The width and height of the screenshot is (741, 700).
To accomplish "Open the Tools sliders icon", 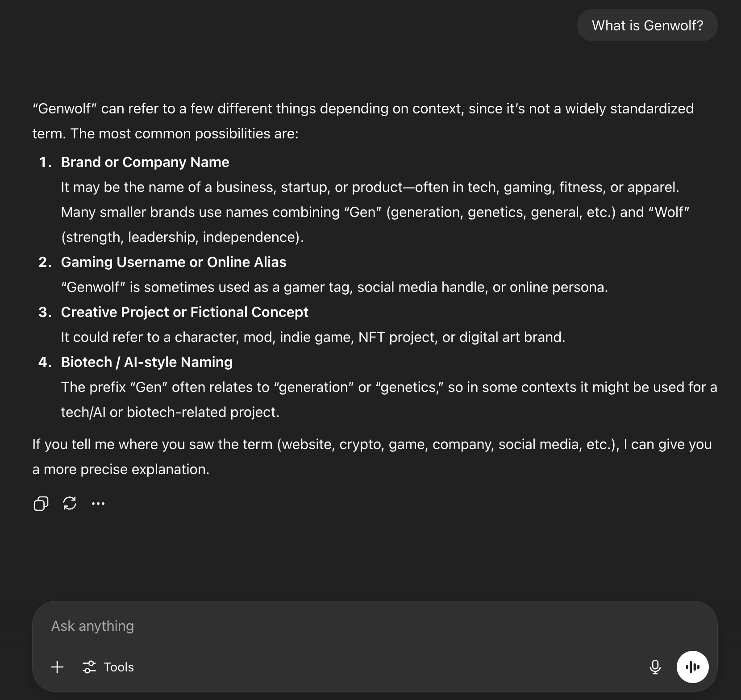I will point(90,667).
